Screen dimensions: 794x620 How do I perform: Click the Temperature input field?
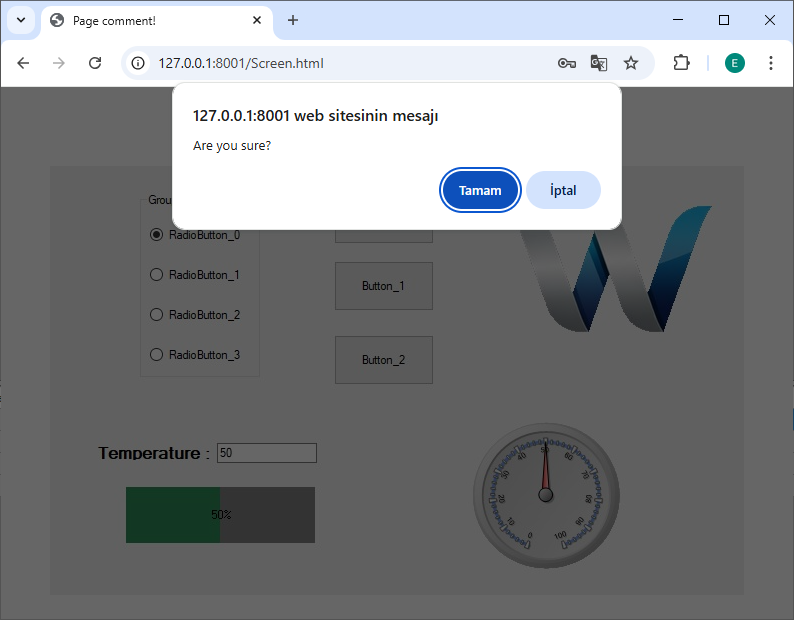pos(266,453)
